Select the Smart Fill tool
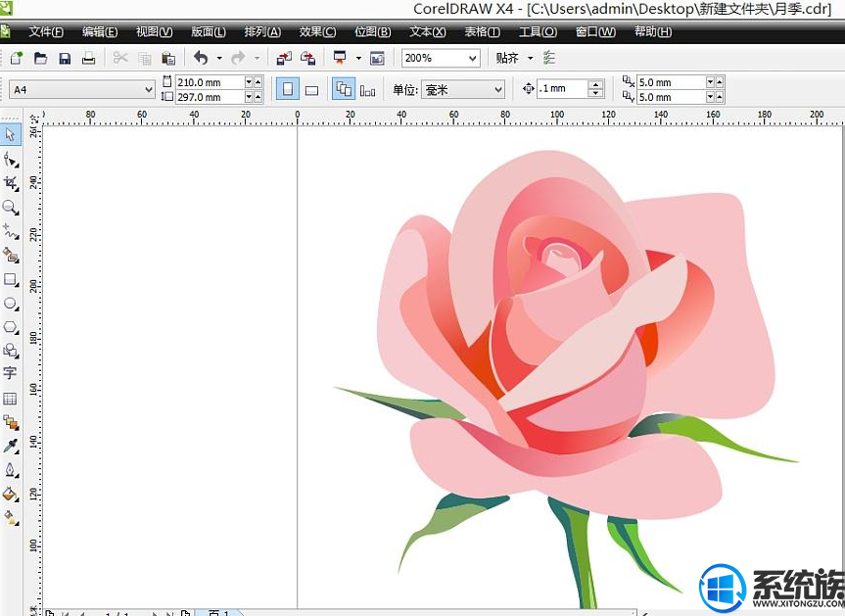 tap(11, 255)
